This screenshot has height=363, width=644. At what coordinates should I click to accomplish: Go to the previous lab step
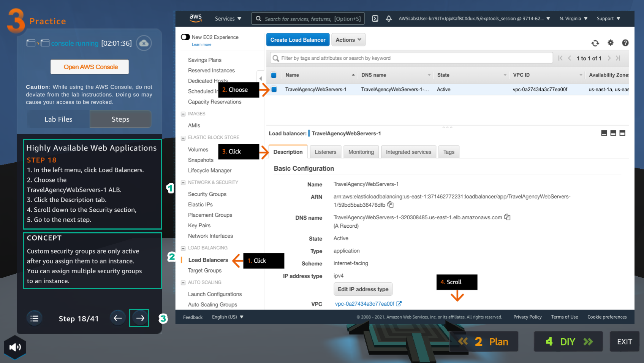[x=118, y=318]
